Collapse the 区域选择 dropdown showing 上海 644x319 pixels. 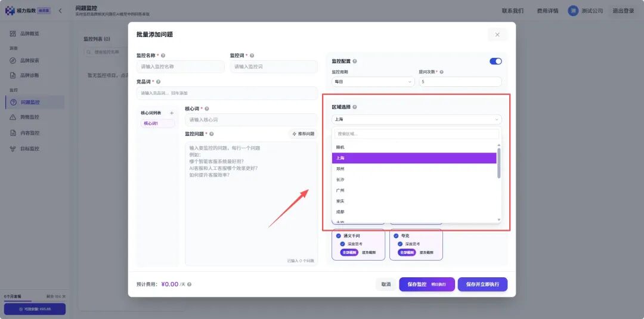pyautogui.click(x=416, y=119)
